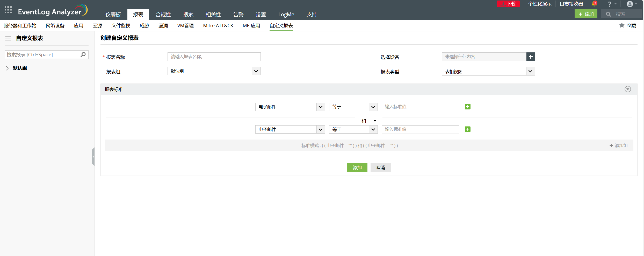The image size is (644, 256).
Task: Open the help question mark menu
Action: click(x=610, y=4)
